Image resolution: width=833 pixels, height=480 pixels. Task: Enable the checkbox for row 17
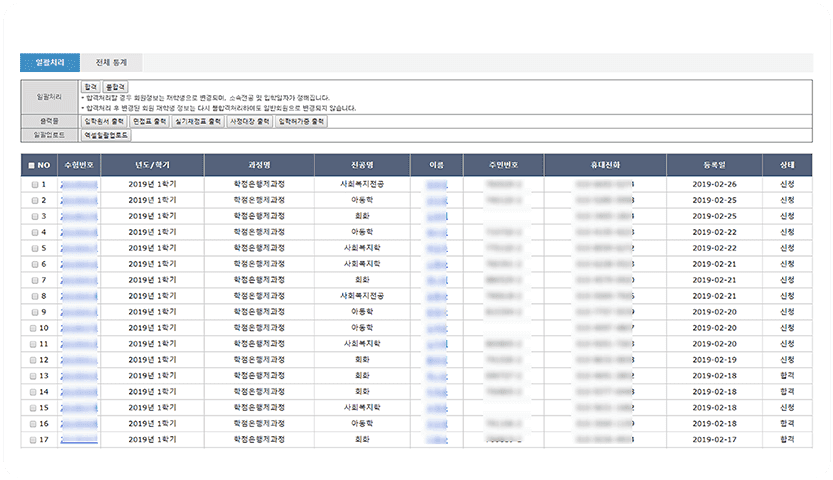[x=32, y=439]
